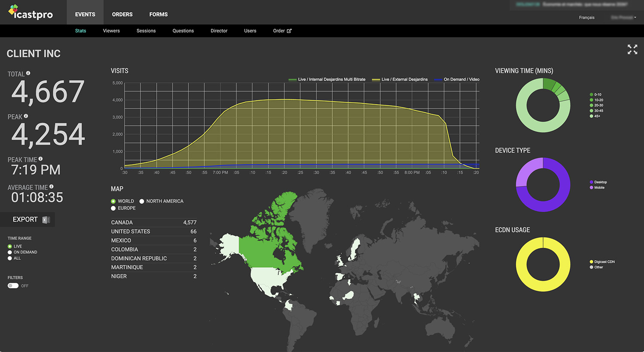Click the Desktop device legend entry
Image resolution: width=644 pixels, height=352 pixels.
tap(598, 182)
